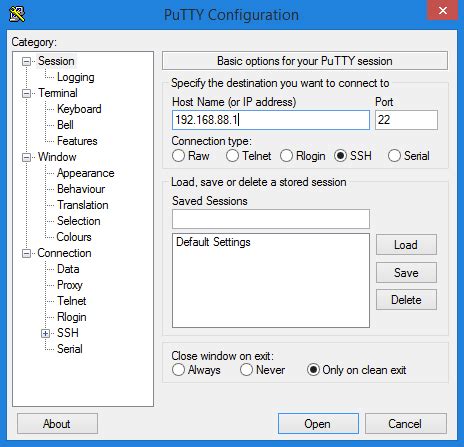Open the Proxy settings category
This screenshot has width=464, height=447.
tap(70, 285)
